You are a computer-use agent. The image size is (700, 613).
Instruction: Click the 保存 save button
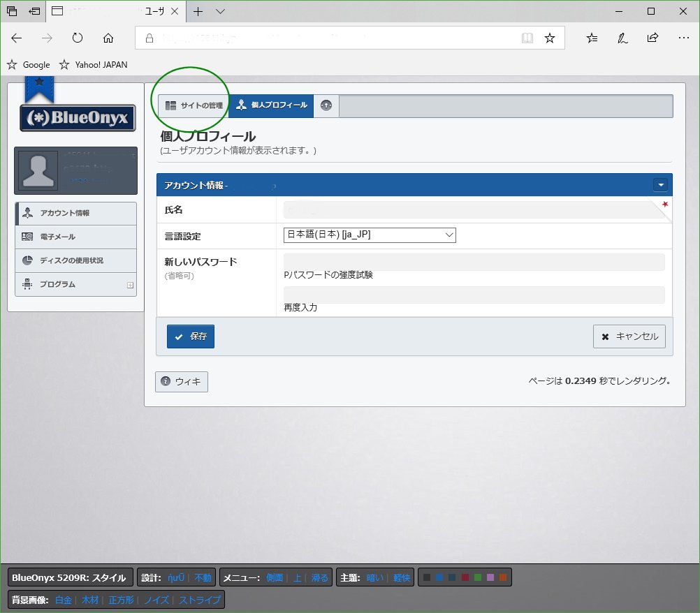(x=190, y=336)
